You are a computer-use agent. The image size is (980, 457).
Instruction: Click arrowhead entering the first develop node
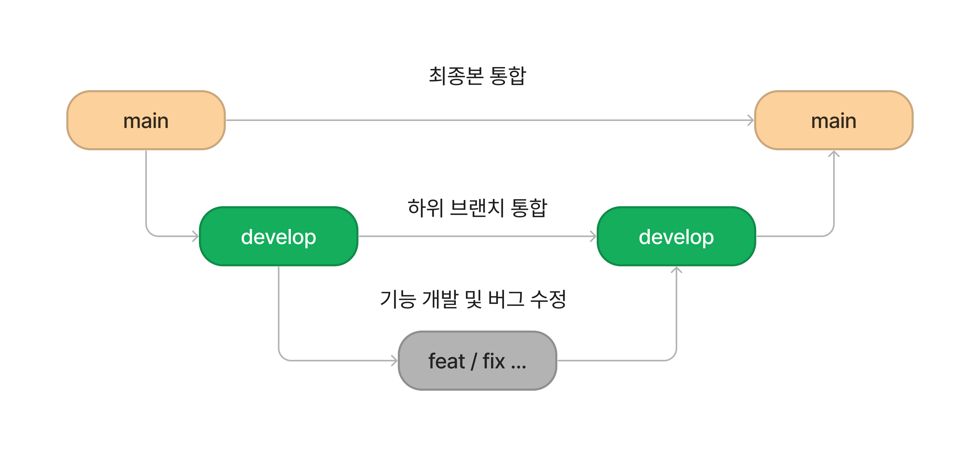[195, 236]
